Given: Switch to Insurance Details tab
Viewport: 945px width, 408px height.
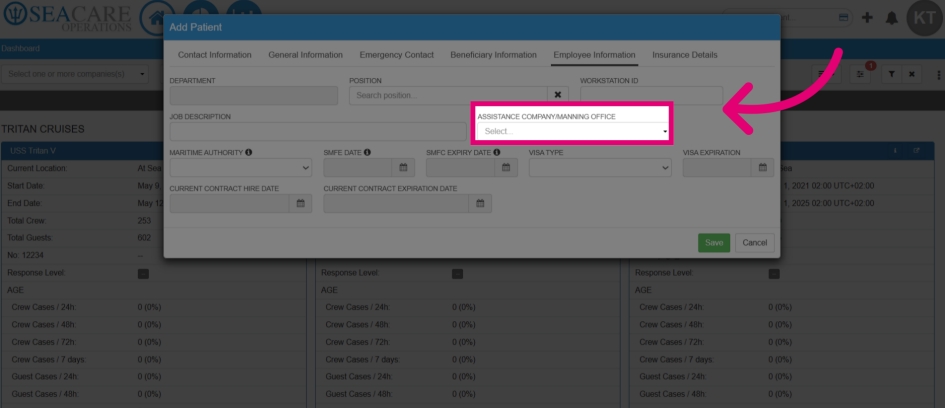Looking at the screenshot, I should click(x=685, y=55).
